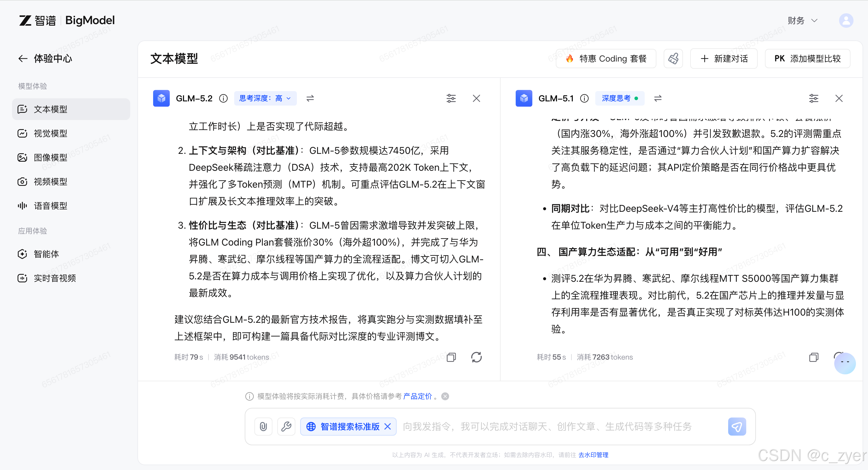Dismiss the billing notice with x icon
The image size is (868, 470).
(x=445, y=396)
